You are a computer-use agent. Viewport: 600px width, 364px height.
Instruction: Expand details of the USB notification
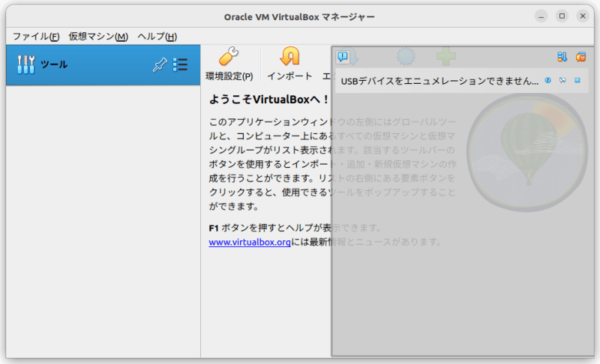tap(562, 80)
